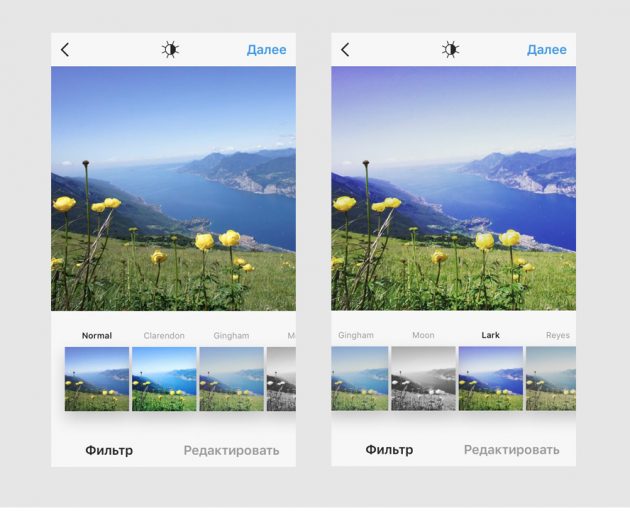Tap the back arrow on the right screen
Image resolution: width=630 pixels, height=511 pixels.
pyautogui.click(x=345, y=50)
